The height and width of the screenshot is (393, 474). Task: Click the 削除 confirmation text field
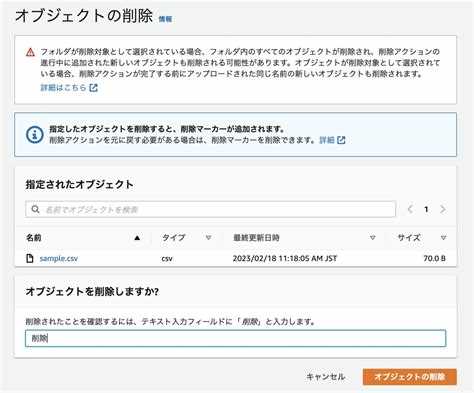pos(235,338)
